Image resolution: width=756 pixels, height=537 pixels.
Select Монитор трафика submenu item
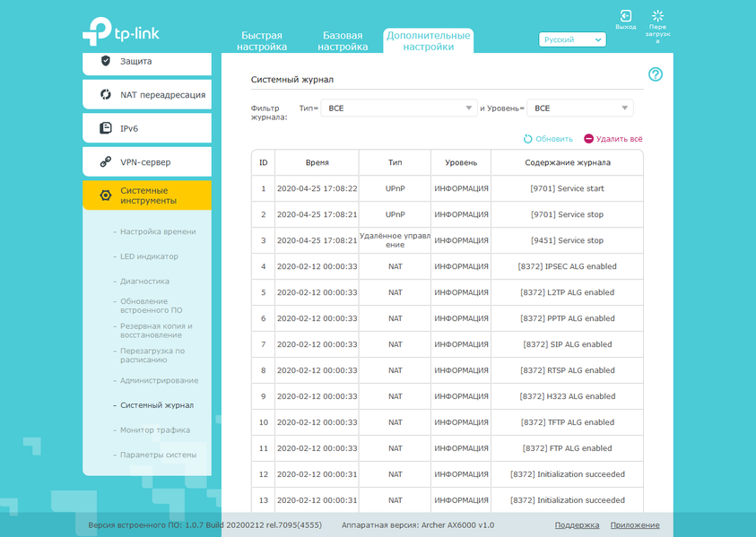(155, 430)
